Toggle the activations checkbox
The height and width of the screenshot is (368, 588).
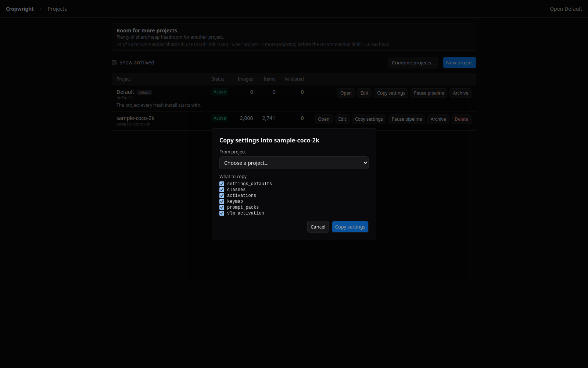click(x=222, y=195)
